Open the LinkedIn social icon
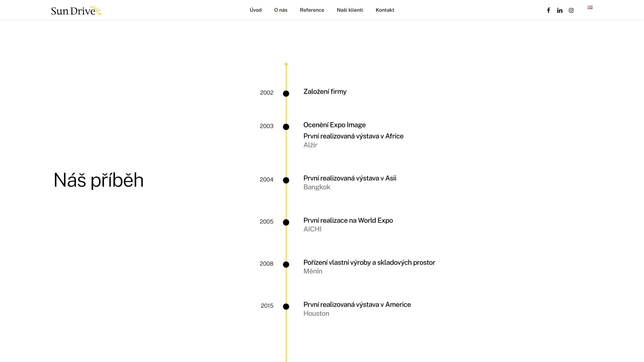The image size is (644, 362). pyautogui.click(x=560, y=10)
